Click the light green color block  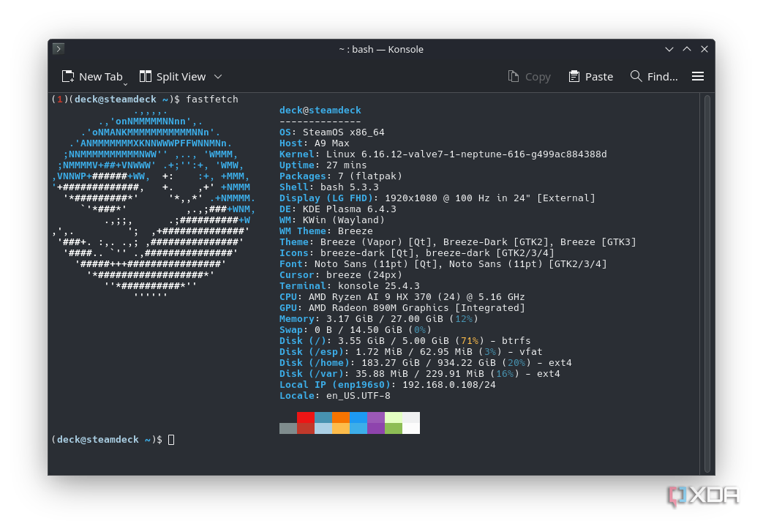[393, 417]
